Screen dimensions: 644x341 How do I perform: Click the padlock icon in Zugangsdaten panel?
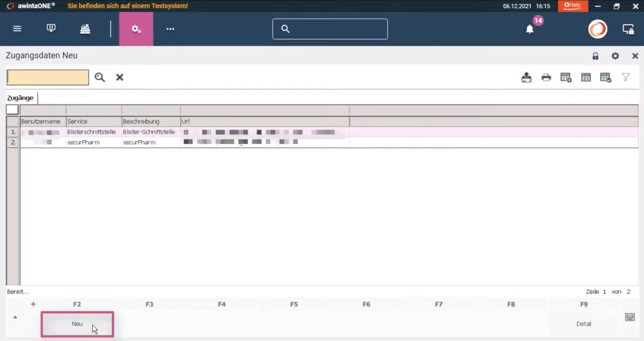596,56
